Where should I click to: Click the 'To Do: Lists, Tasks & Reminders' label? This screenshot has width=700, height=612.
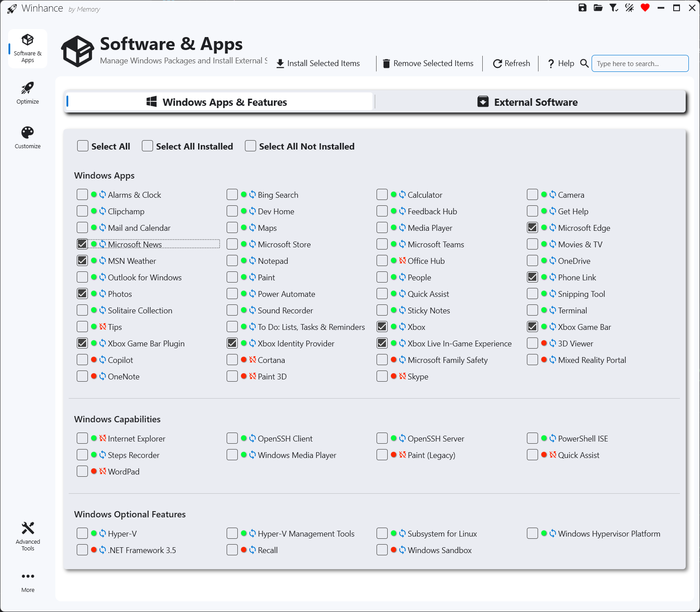[311, 327]
